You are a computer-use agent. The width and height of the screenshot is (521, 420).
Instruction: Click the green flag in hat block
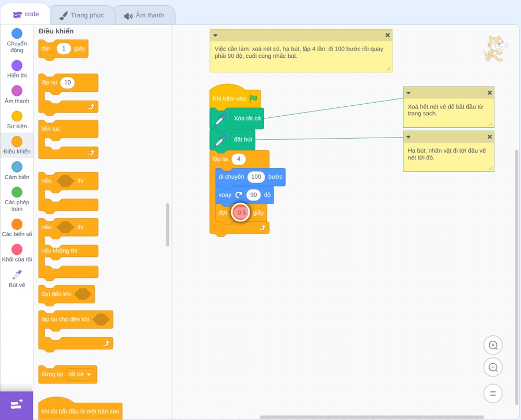[253, 98]
